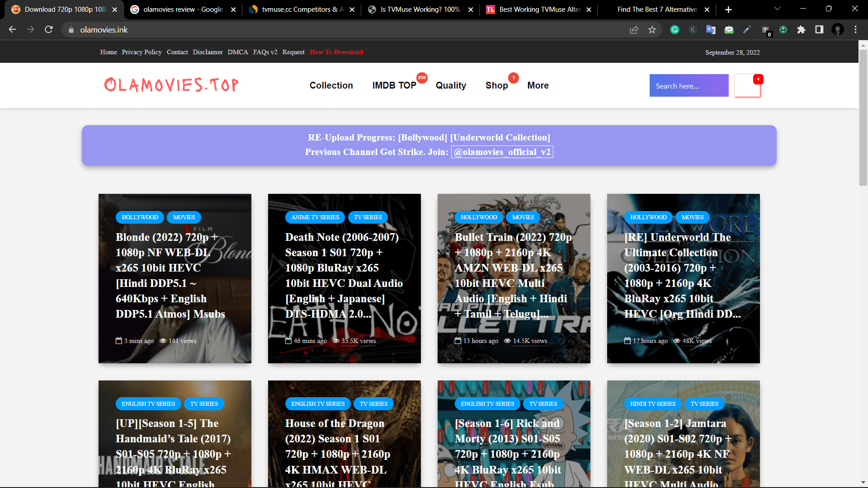Click the green circular extension icon
The height and width of the screenshot is (488, 868).
tap(783, 30)
